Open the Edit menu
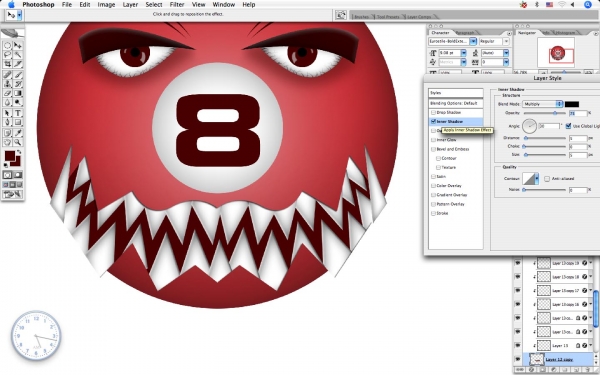 coord(85,5)
